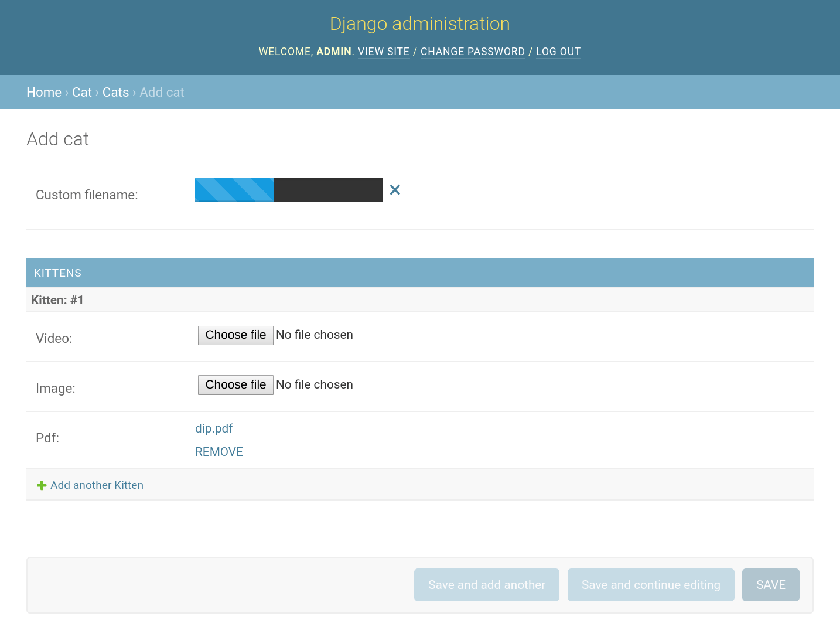This screenshot has width=840, height=640.
Task: Navigate to Home via breadcrumb
Action: (x=44, y=92)
